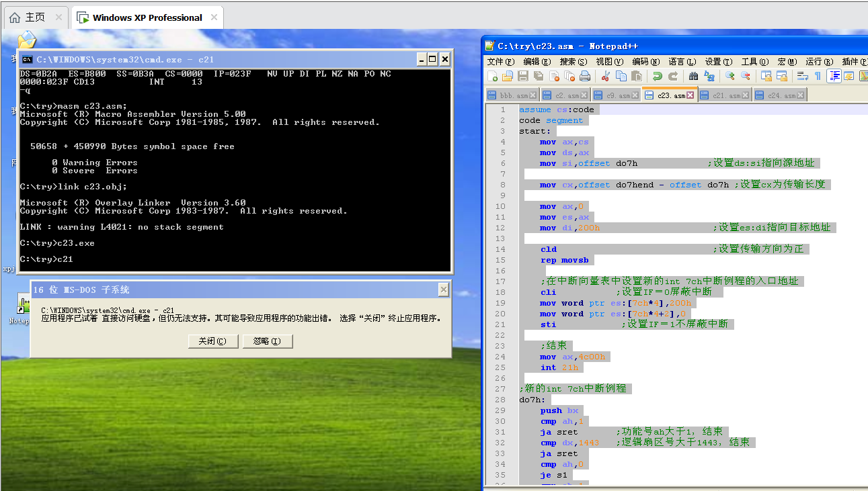Toggle synchronized vertical scrolling icon
Image resolution: width=868 pixels, height=491 pixels.
[x=766, y=76]
